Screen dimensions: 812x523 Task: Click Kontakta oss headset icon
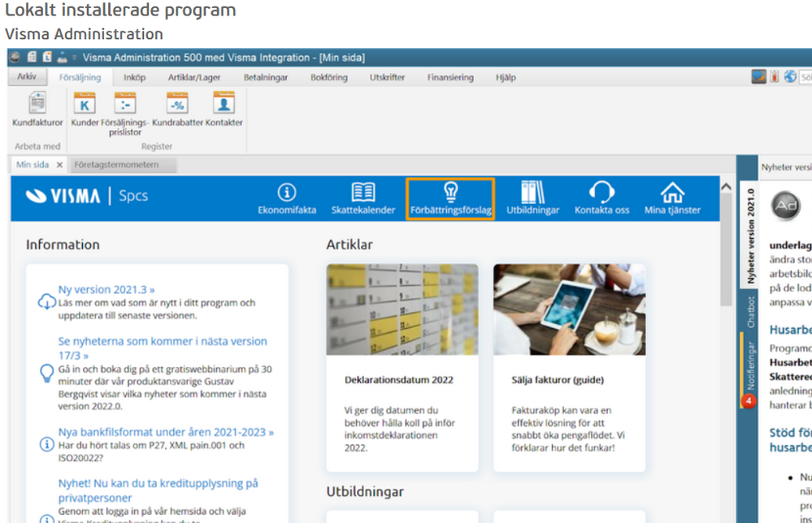pyautogui.click(x=601, y=192)
